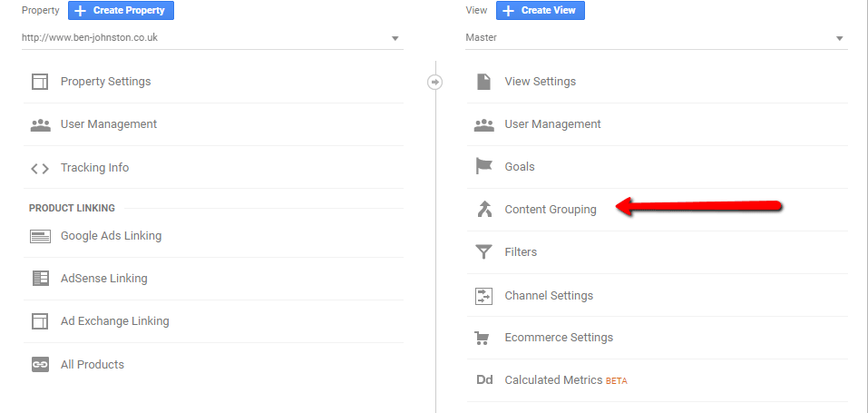Click the Goals flag icon
868x413 pixels.
tap(483, 166)
